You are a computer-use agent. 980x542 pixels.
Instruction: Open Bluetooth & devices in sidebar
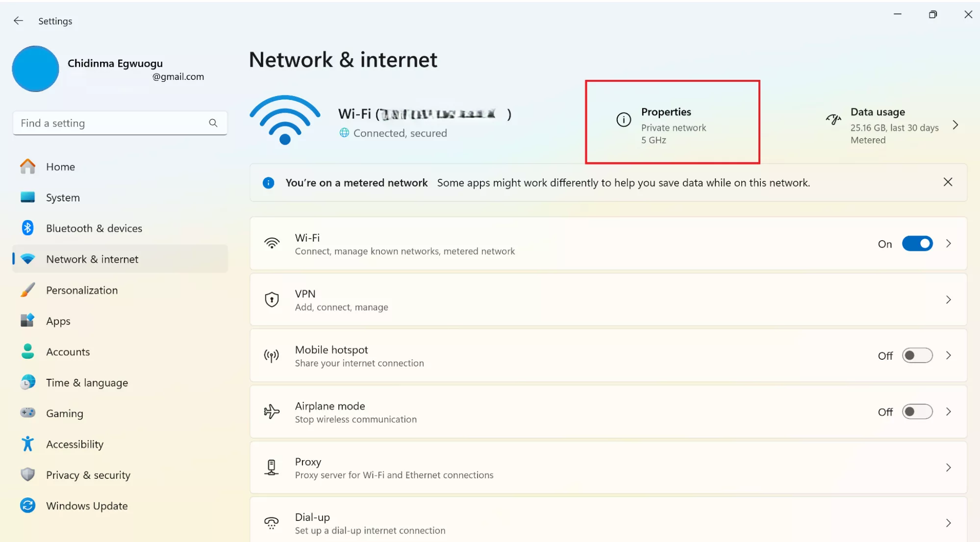click(x=94, y=228)
